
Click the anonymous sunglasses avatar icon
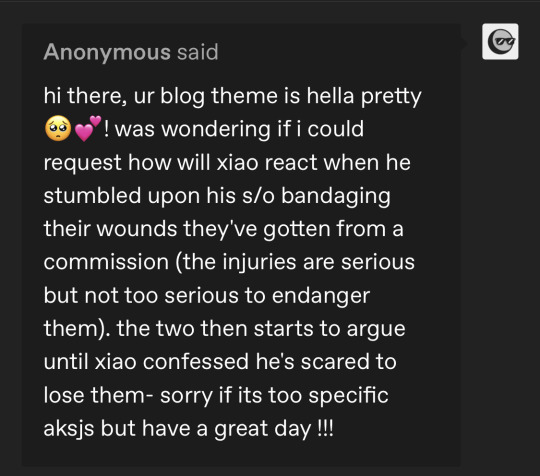[500, 41]
